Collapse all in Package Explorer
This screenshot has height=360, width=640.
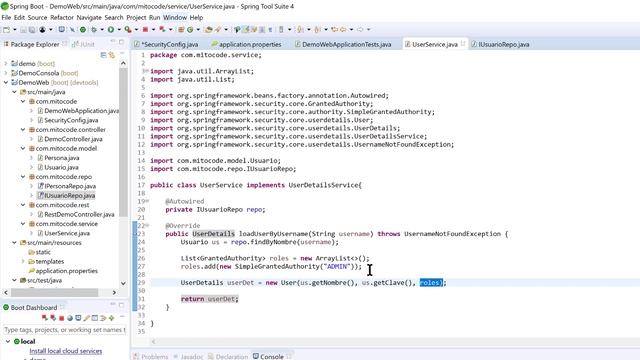point(103,55)
